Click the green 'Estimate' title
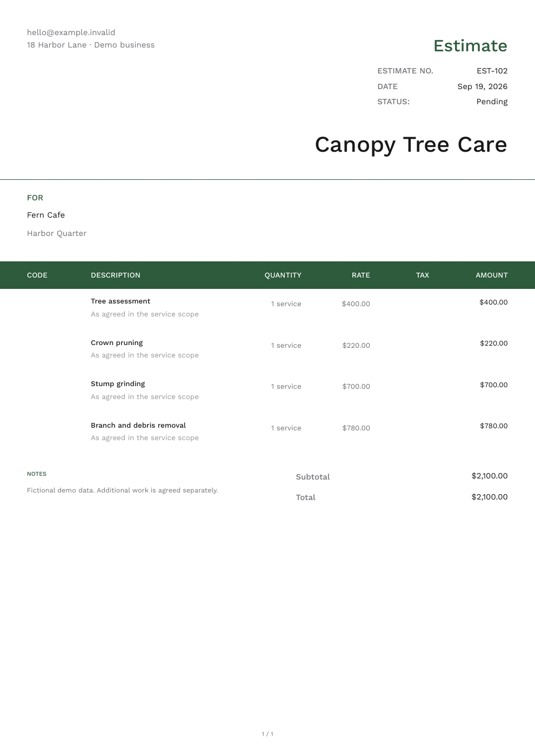 point(470,46)
